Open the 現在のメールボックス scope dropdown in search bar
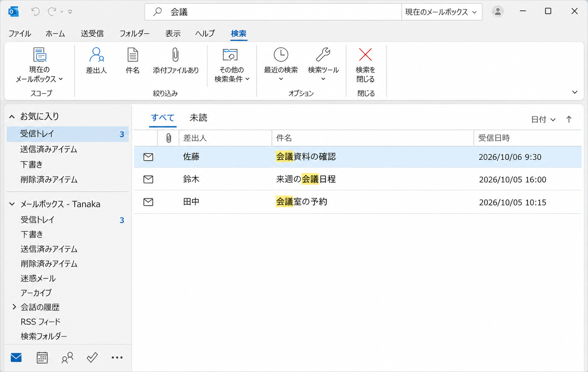The width and height of the screenshot is (588, 372). tap(441, 12)
